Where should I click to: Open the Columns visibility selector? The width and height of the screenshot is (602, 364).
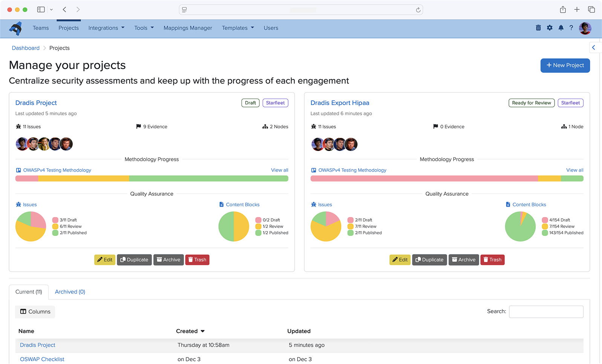[x=35, y=312]
